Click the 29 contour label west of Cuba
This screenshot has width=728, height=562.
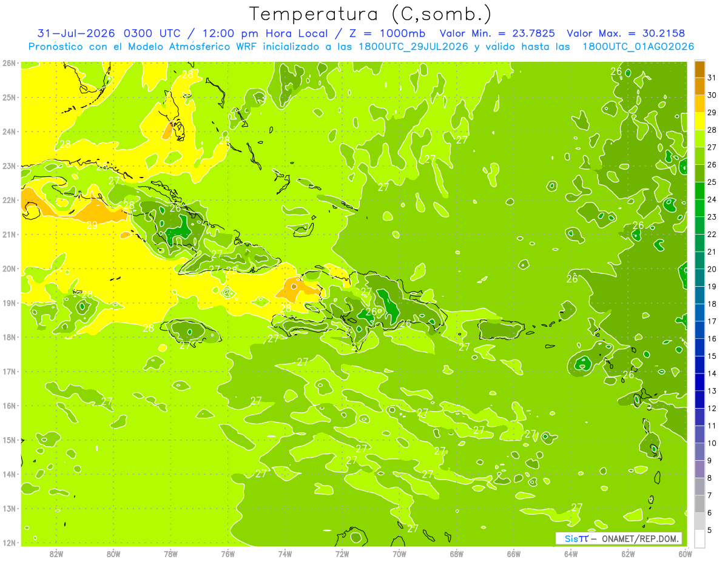click(92, 225)
